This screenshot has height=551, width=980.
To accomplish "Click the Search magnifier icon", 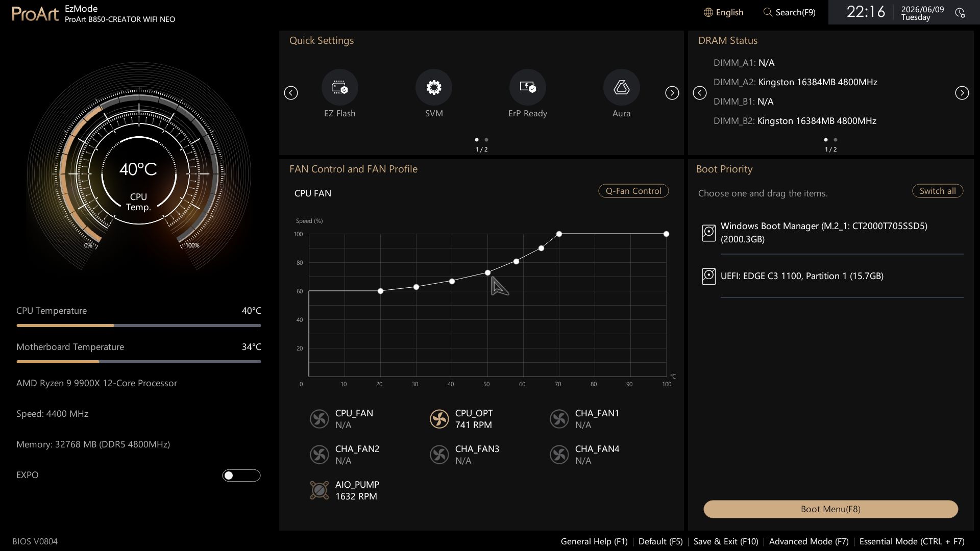I will pos(768,12).
